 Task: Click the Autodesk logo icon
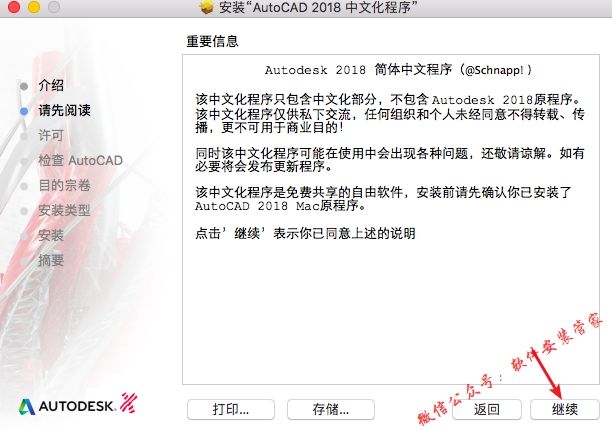27,407
